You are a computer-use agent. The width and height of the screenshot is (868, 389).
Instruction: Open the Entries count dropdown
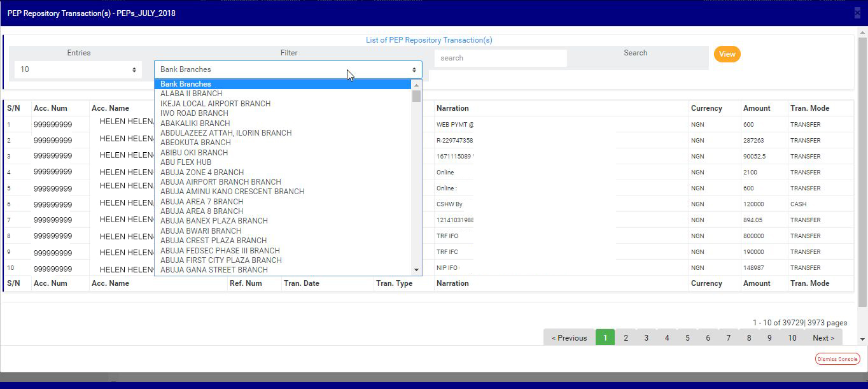pos(78,69)
